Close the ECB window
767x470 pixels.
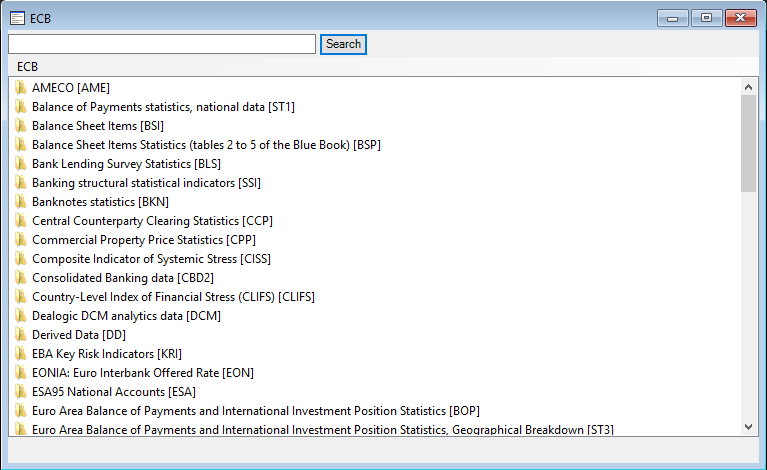[x=741, y=19]
